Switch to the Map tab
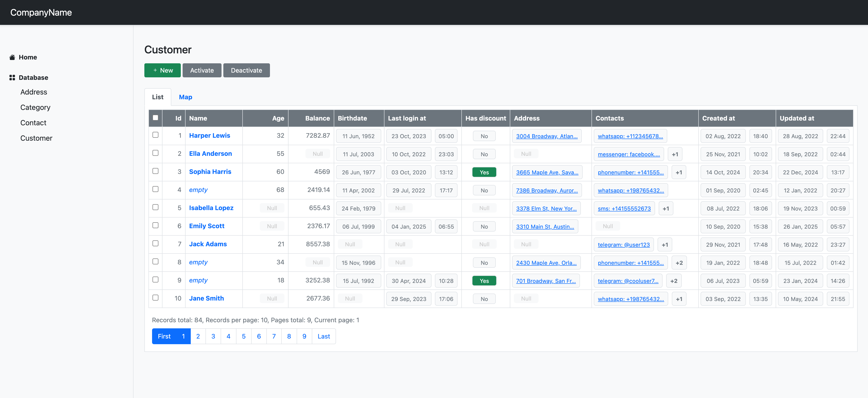The image size is (868, 398). (x=185, y=97)
